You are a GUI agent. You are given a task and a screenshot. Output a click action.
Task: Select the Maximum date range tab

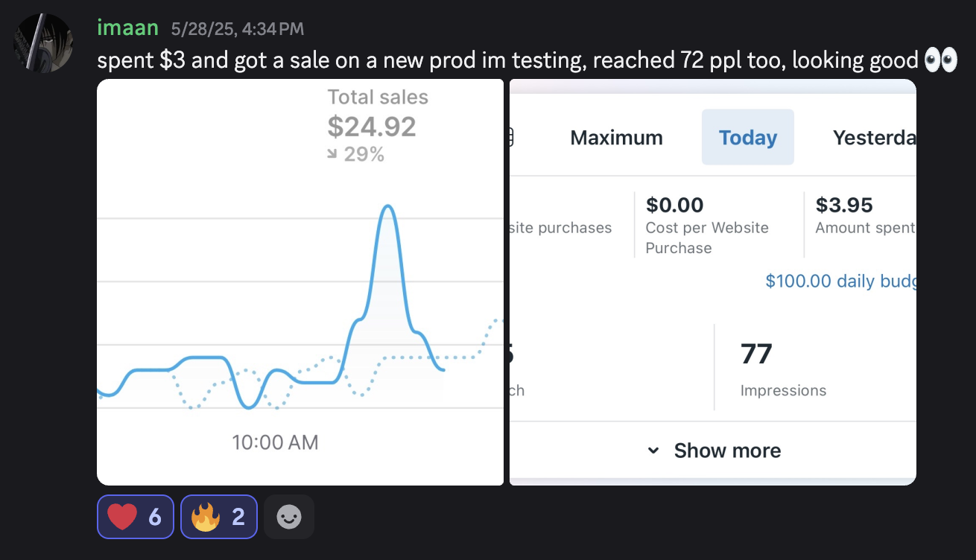(x=616, y=138)
